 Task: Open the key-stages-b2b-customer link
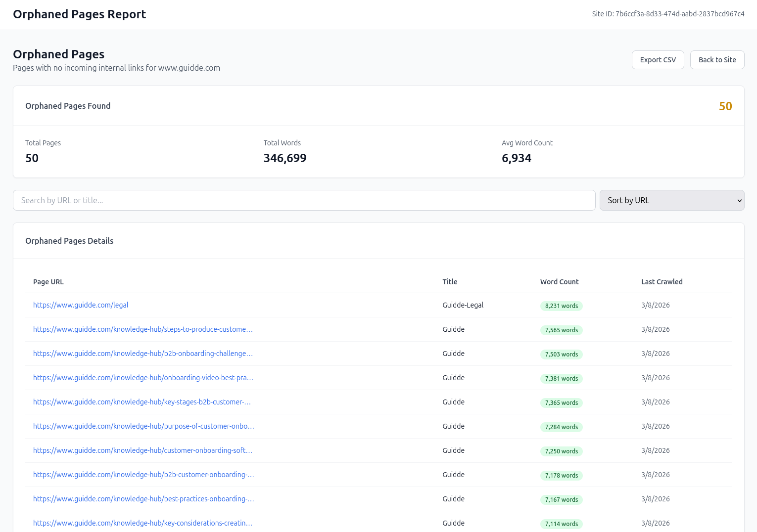click(x=142, y=402)
